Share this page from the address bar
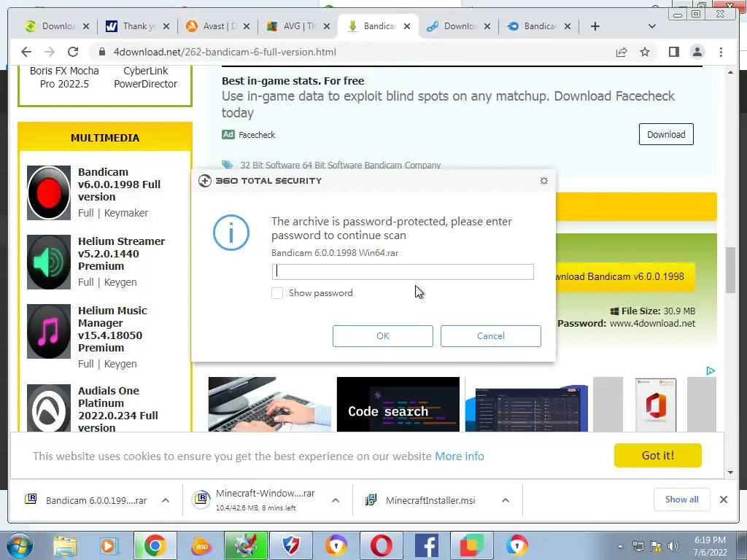747x560 pixels. (x=622, y=52)
